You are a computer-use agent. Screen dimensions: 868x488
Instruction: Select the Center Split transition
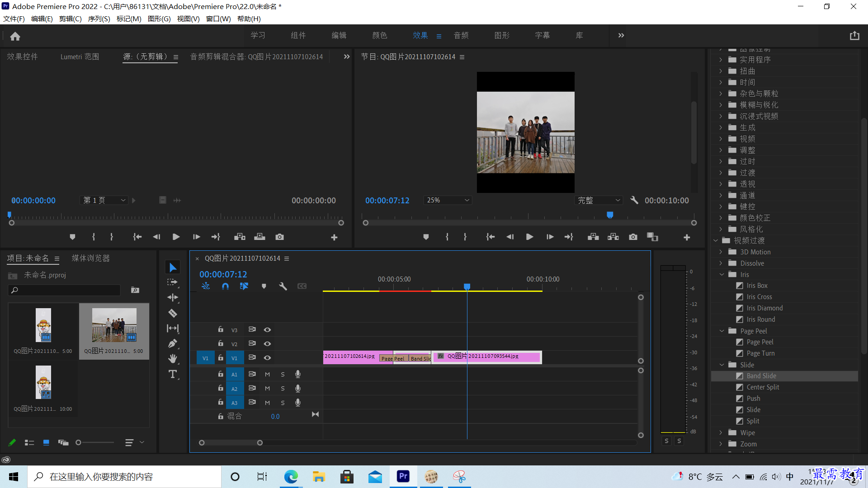tap(763, 387)
